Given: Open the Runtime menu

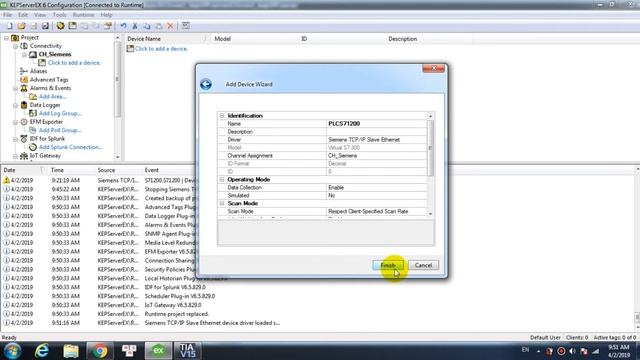Looking at the screenshot, I should pyautogui.click(x=84, y=15).
